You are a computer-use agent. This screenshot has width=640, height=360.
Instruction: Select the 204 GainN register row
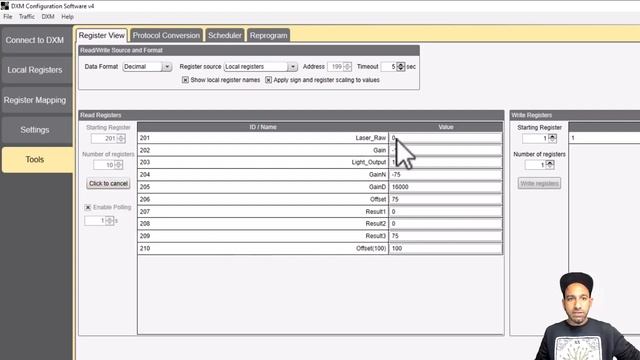click(320, 175)
